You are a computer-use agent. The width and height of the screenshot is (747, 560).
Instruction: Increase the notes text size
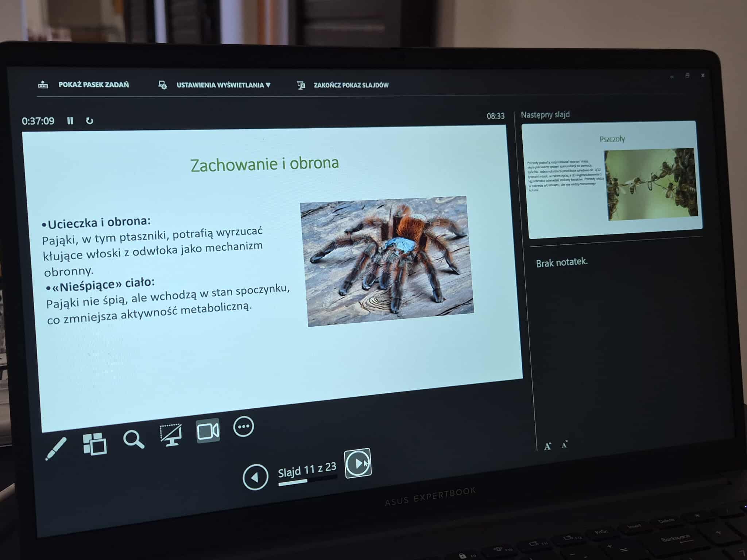547,446
